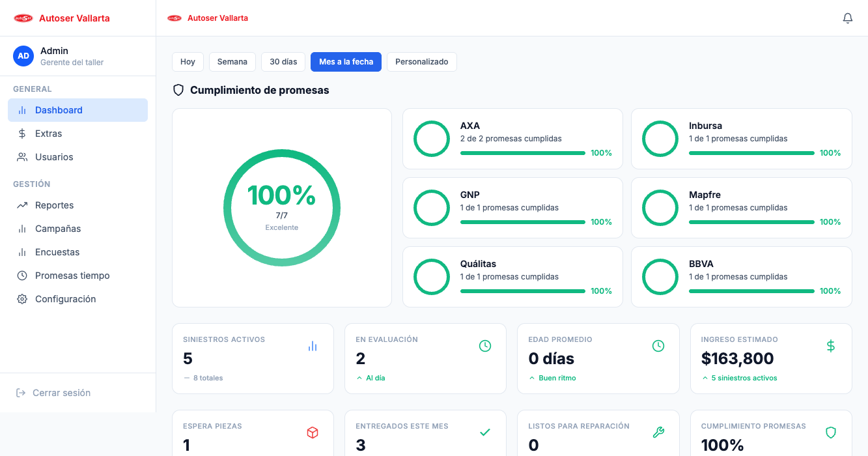This screenshot has height=456, width=868.
Task: Click the Mapfre progress bar
Action: point(751,222)
